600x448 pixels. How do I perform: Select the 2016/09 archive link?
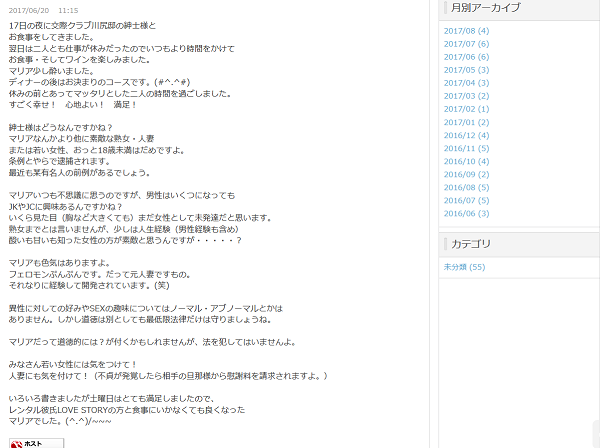(x=466, y=174)
